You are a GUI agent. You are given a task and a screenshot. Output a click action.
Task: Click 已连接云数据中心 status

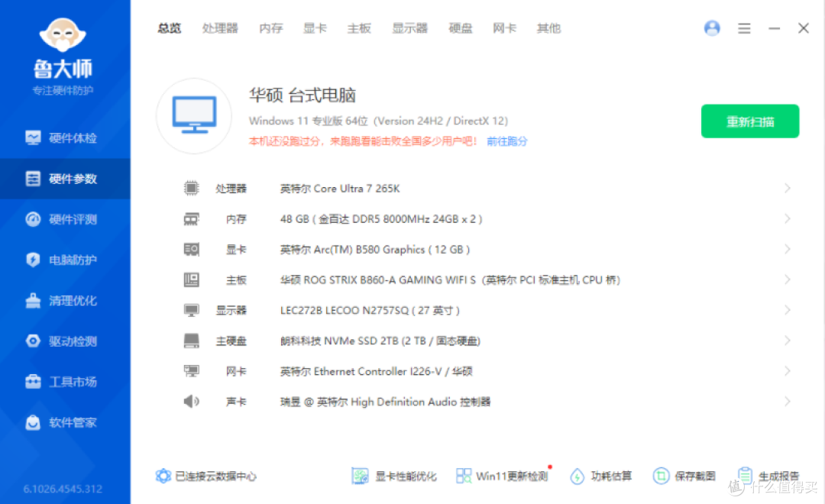pos(205,476)
